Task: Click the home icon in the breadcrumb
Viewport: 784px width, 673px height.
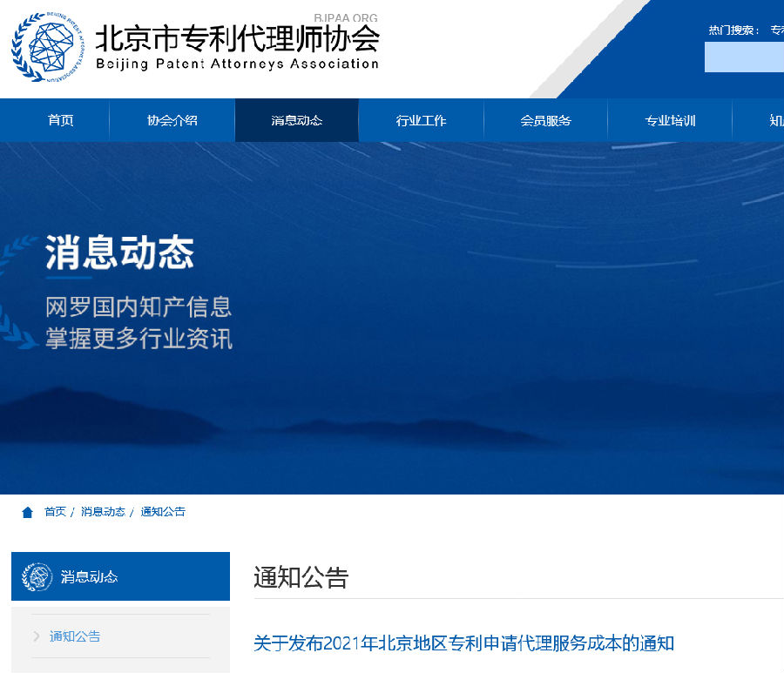Action: (x=28, y=512)
